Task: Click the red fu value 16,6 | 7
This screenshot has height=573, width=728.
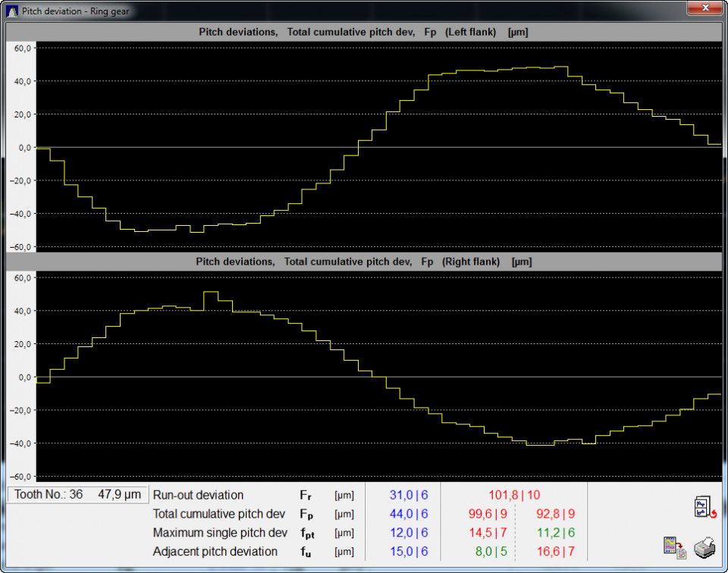Action: pyautogui.click(x=555, y=552)
